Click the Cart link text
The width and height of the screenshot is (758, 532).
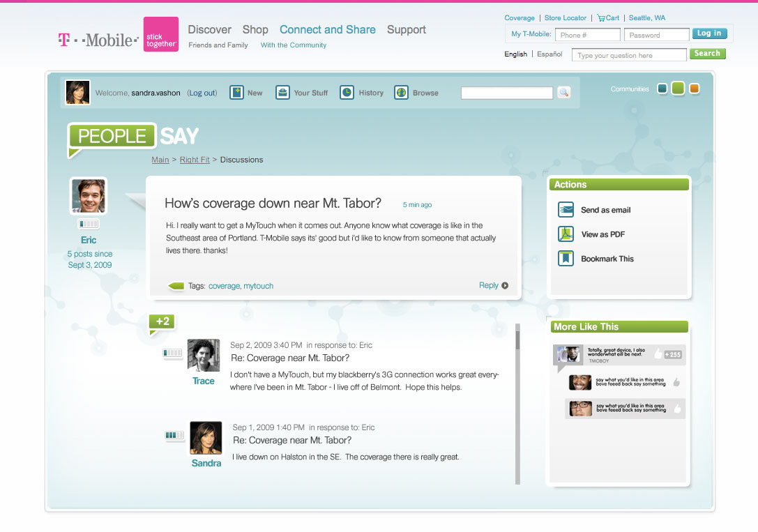[612, 18]
